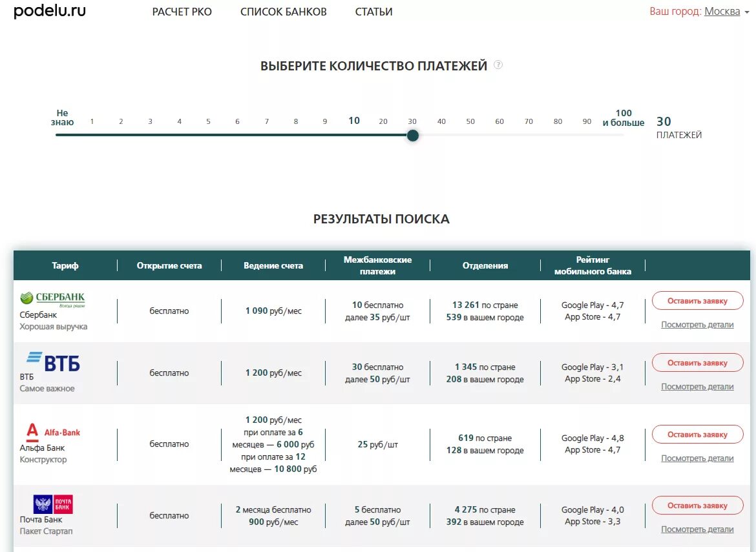Expand details for Сбербанк Хорошая выручка

tap(697, 324)
